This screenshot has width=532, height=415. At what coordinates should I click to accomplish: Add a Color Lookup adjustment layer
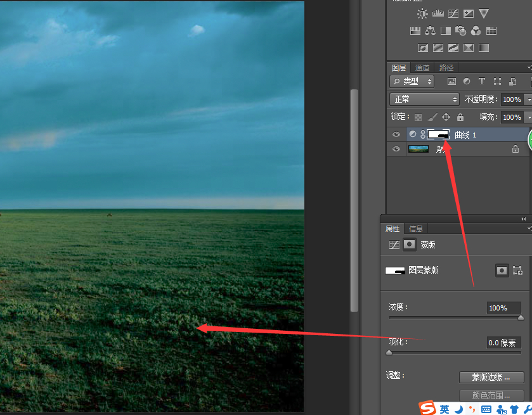pos(491,31)
